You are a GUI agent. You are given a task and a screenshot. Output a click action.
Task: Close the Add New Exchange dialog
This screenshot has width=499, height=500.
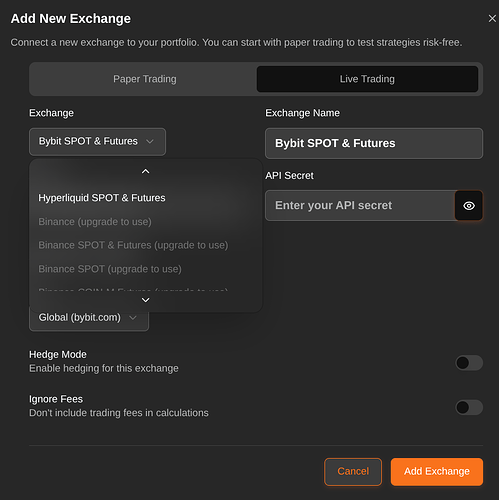pos(492,19)
